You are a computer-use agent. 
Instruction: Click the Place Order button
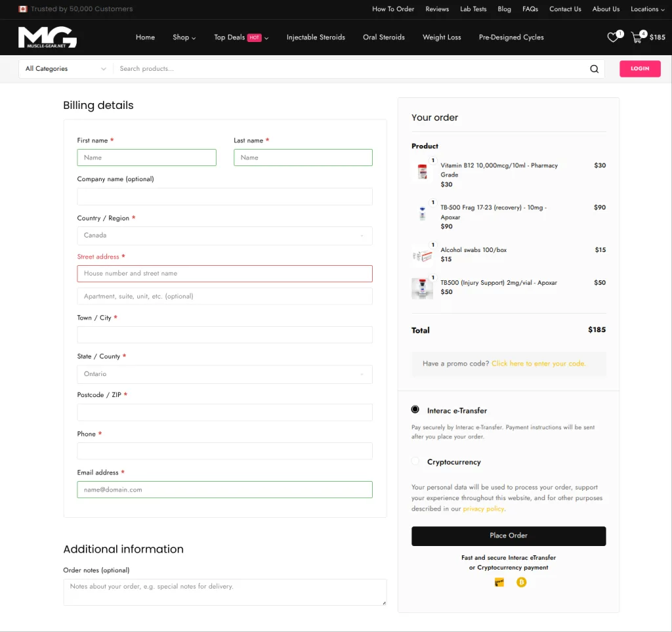click(509, 536)
